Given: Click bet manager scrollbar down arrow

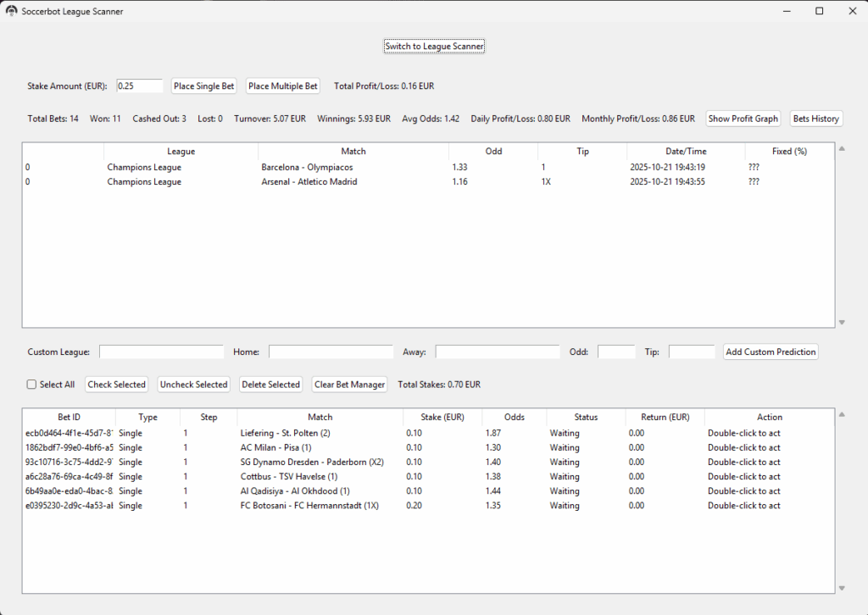Looking at the screenshot, I should point(842,588).
